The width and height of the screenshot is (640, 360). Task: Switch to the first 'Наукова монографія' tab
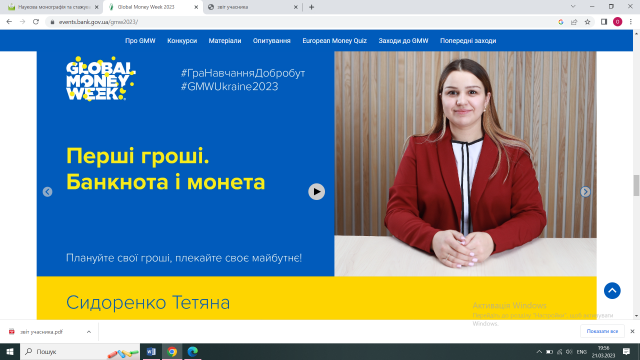tap(53, 7)
